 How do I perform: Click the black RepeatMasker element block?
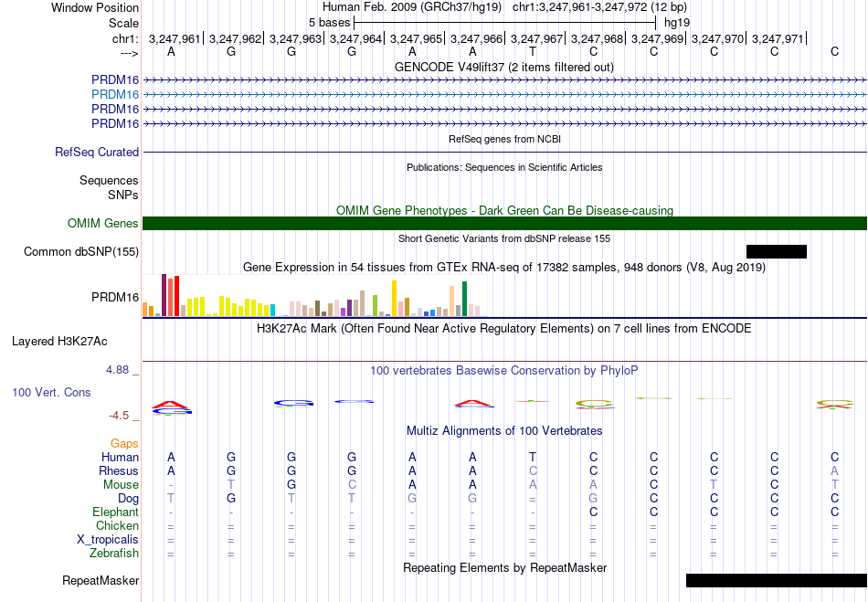point(777,580)
